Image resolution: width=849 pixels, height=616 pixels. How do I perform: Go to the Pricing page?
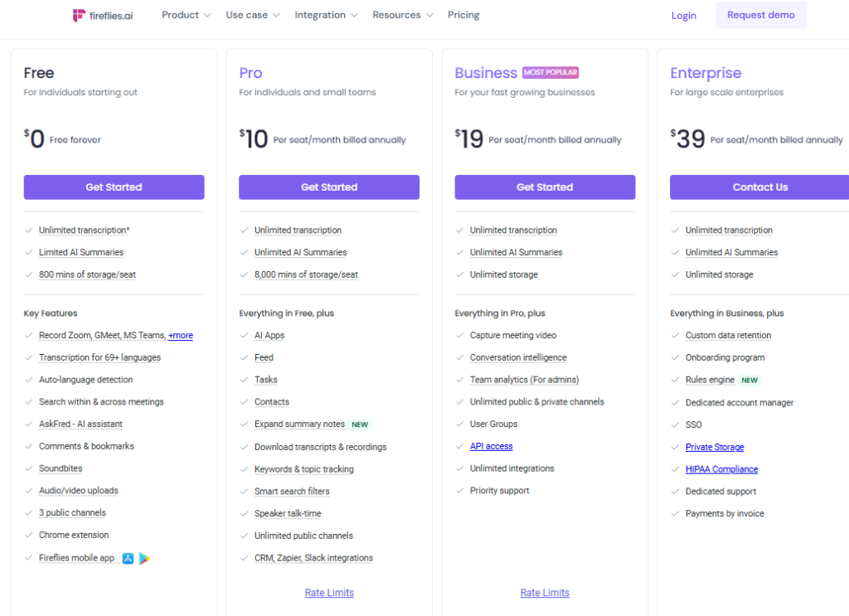pyautogui.click(x=463, y=15)
